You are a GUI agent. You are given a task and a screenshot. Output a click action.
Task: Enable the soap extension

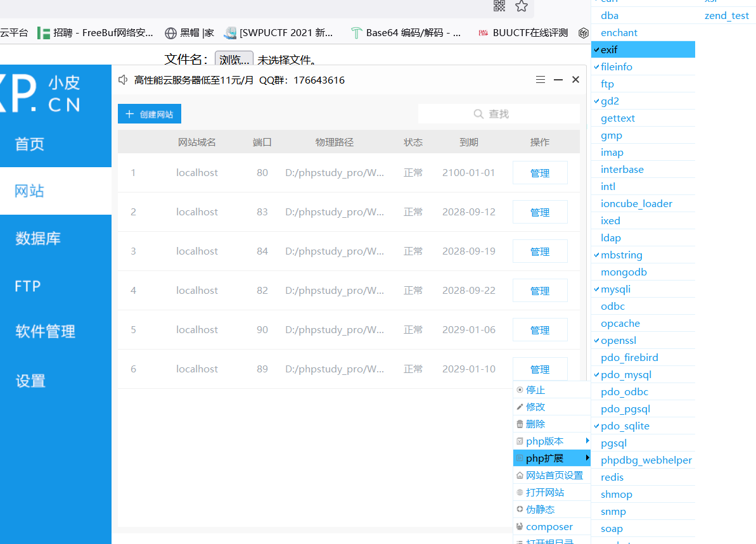643,529
